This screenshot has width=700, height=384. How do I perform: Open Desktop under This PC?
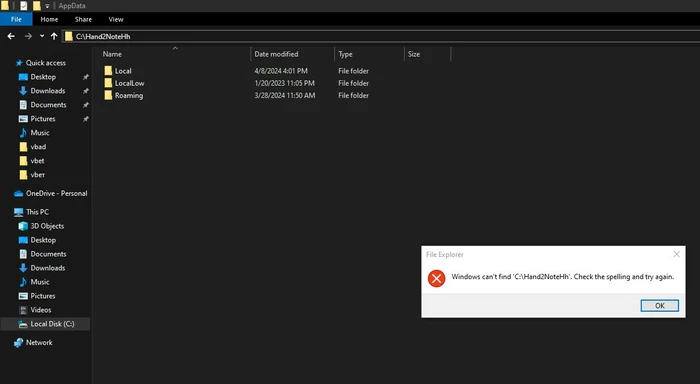click(x=43, y=240)
